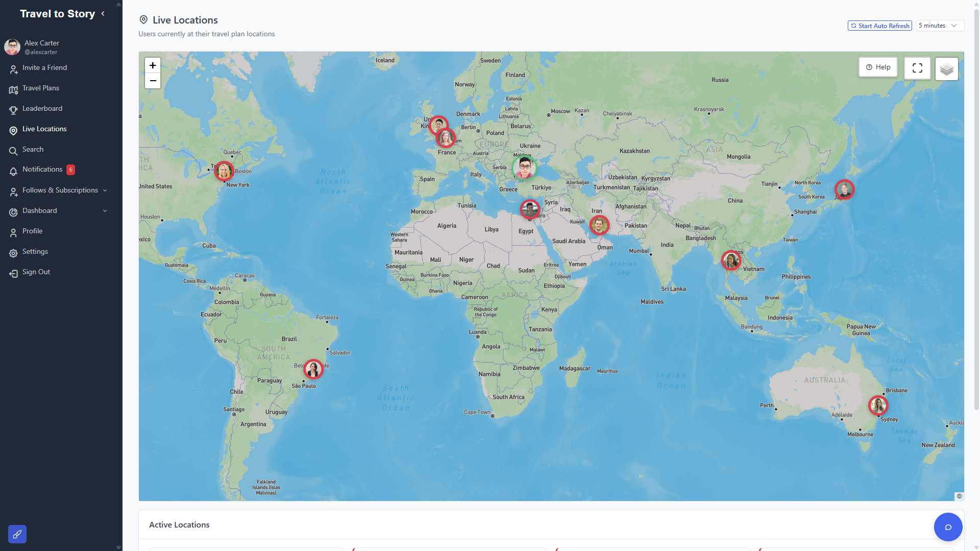This screenshot has width=980, height=551.
Task: Open the chat bubble widget
Action: point(948,527)
